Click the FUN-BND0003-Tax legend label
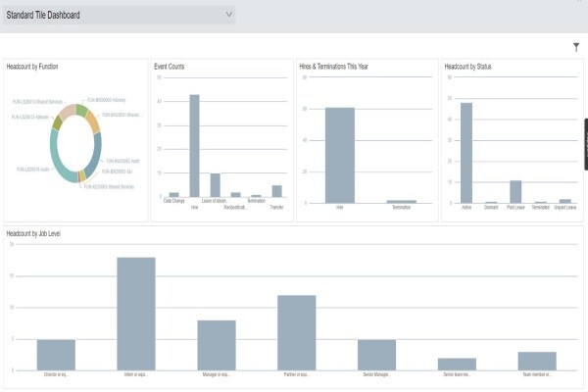 [117, 171]
